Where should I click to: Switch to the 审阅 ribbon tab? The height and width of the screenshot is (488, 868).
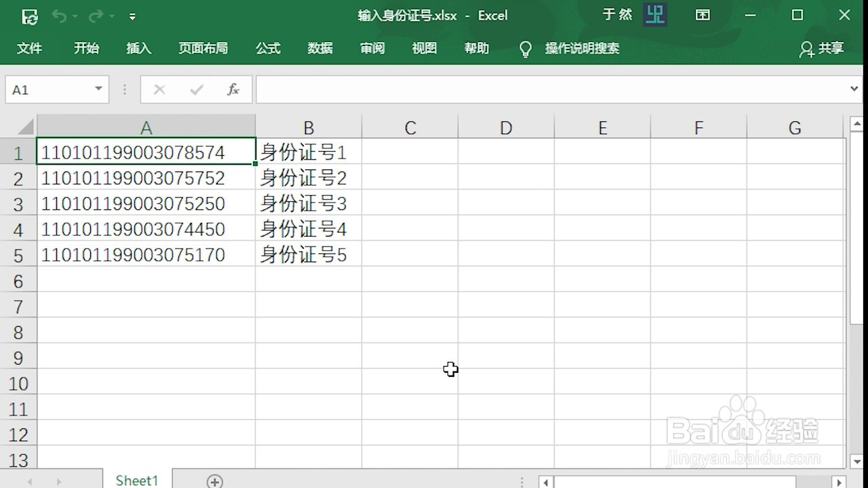tap(372, 48)
